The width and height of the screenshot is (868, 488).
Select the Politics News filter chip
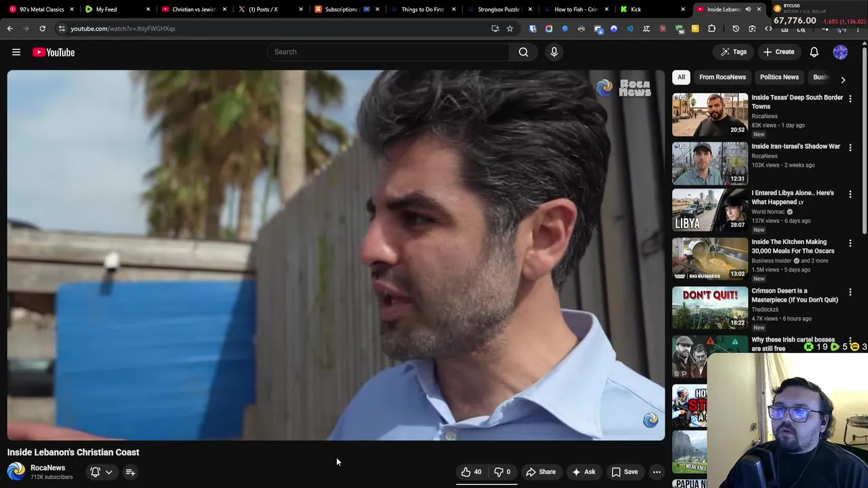click(779, 77)
